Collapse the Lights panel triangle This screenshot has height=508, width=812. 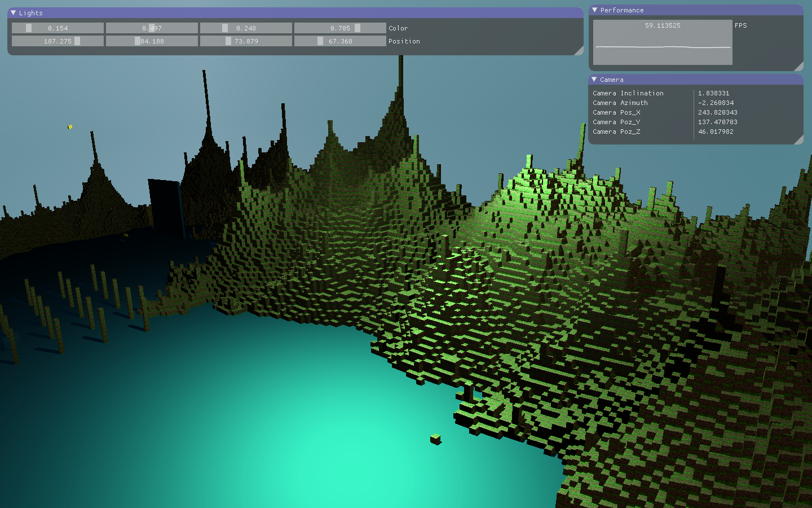point(13,12)
